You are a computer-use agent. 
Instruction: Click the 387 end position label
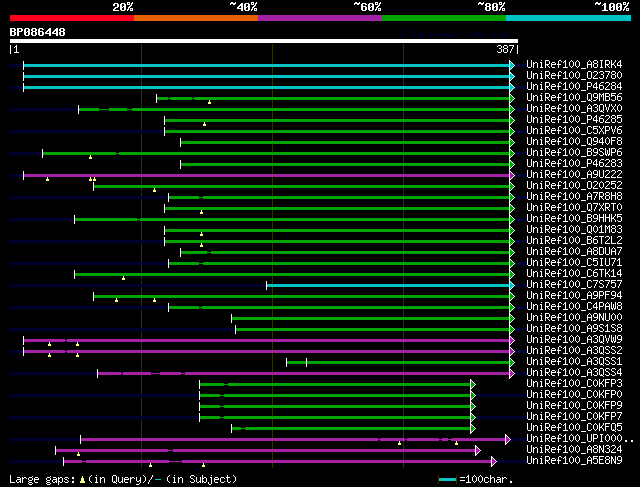505,49
